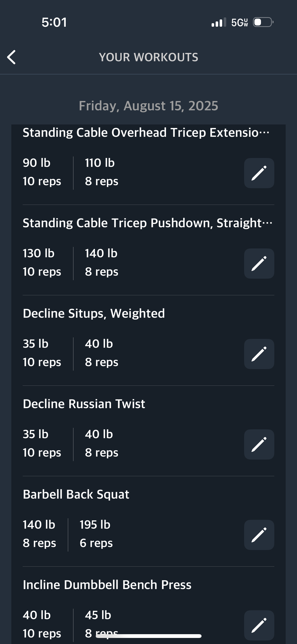Select the Decline Situps, Weighted title

pos(94,314)
